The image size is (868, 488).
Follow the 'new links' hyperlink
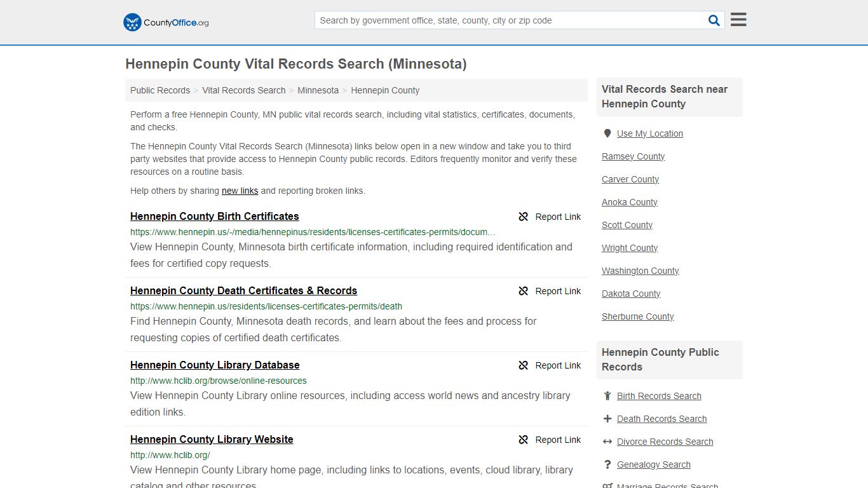[x=240, y=191]
